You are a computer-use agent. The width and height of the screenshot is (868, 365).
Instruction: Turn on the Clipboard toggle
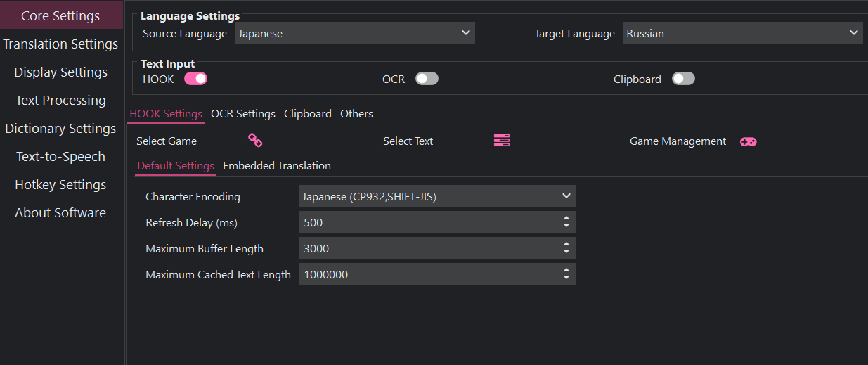683,79
